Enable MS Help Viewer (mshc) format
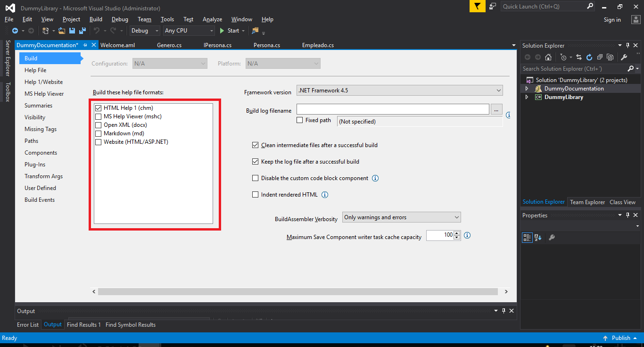This screenshot has height=347, width=644. click(x=99, y=116)
